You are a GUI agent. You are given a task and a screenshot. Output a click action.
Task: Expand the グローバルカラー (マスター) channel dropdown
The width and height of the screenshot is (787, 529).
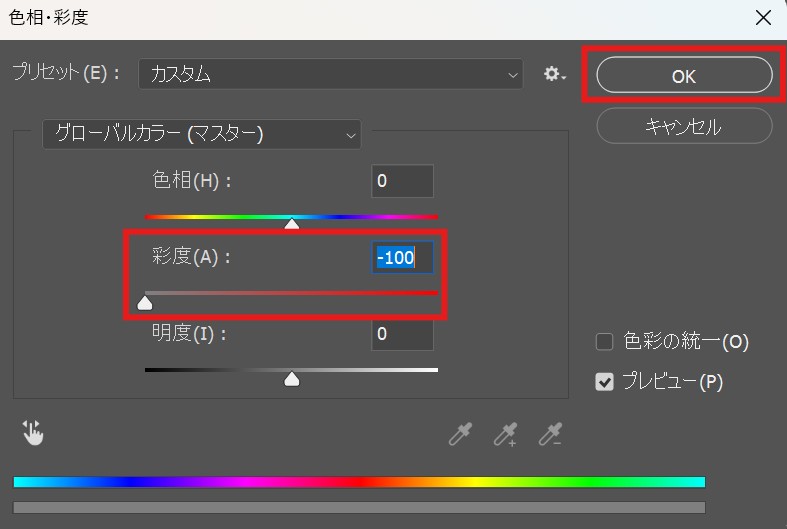(x=201, y=134)
